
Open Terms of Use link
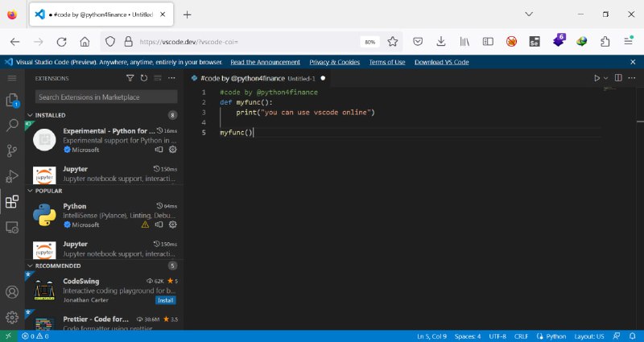387,62
